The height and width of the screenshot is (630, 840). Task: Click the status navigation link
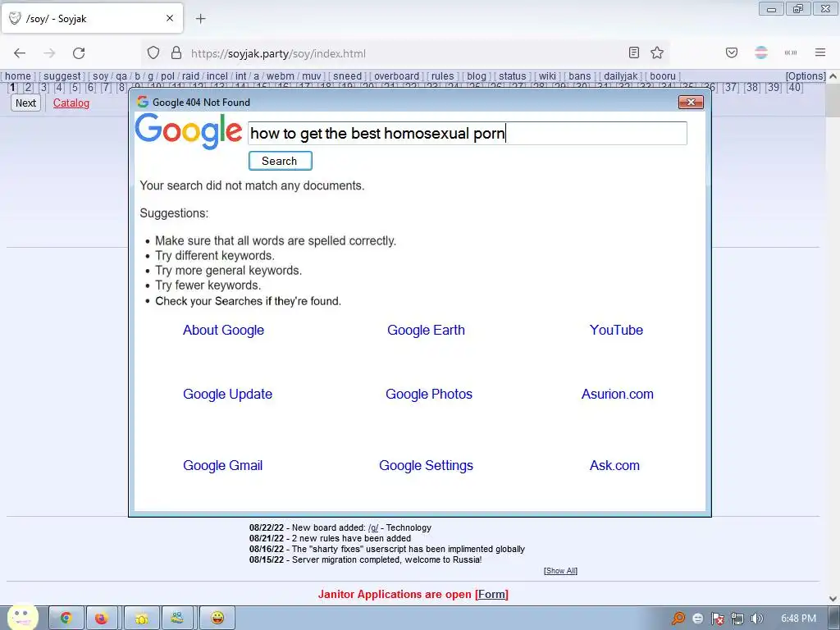[512, 76]
